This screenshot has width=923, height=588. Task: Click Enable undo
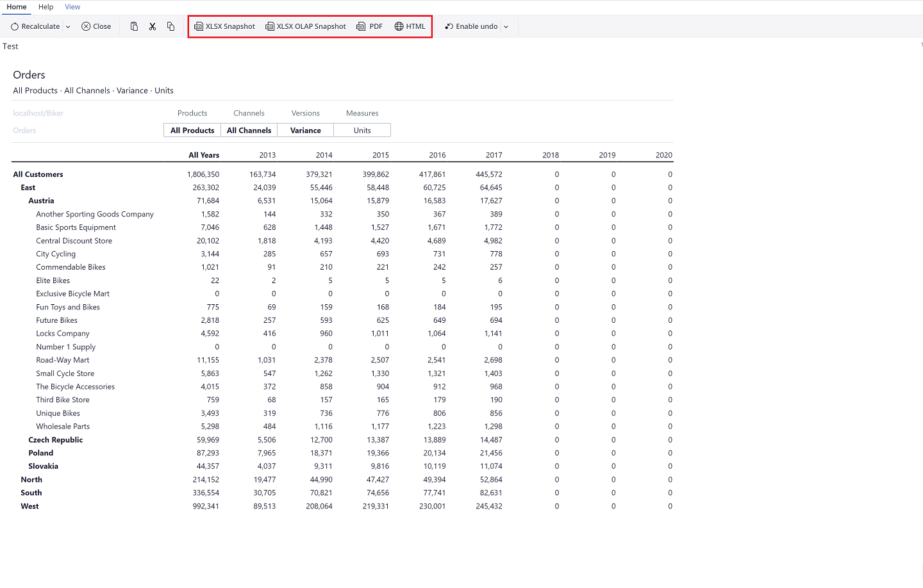(471, 26)
